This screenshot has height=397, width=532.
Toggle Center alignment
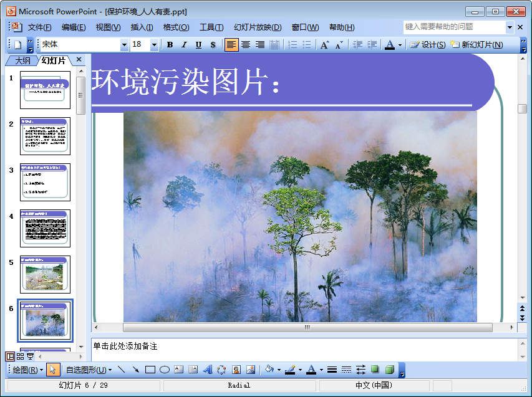(x=246, y=45)
